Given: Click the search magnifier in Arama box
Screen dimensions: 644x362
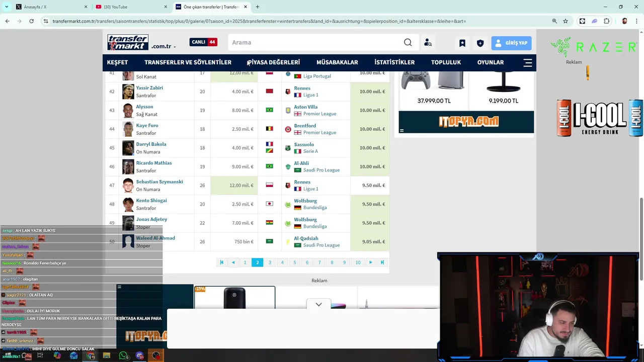Looking at the screenshot, I should point(408,42).
